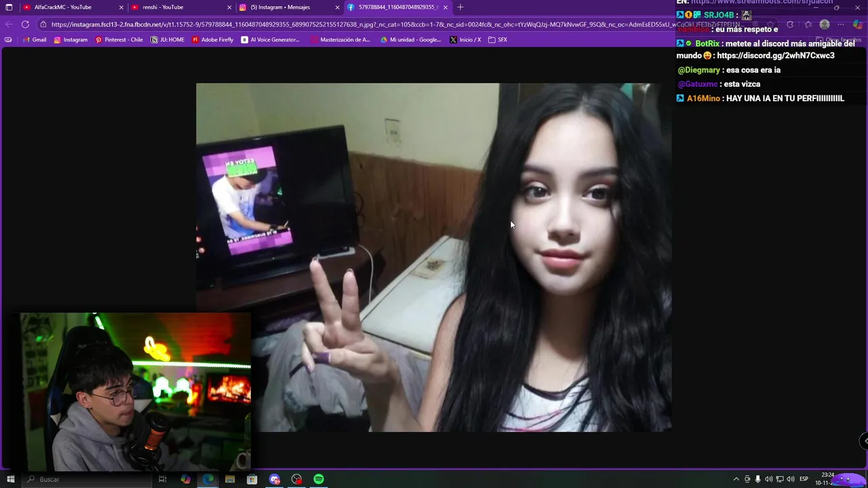This screenshot has width=868, height=488.
Task: Close the AlfaCrackMC - YouTube tab
Action: (x=121, y=7)
